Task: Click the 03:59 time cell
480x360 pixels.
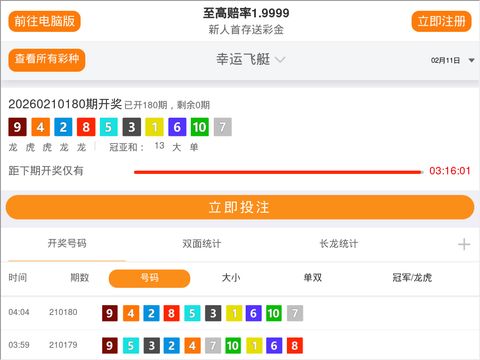Action: [19, 345]
